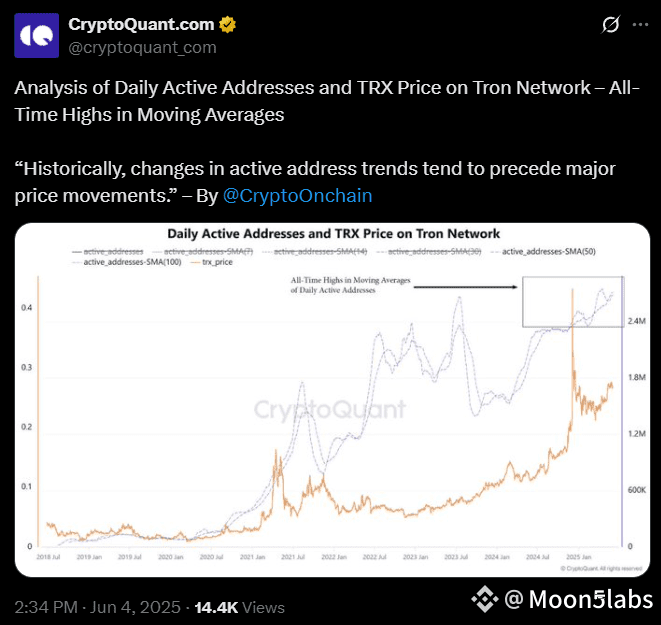This screenshot has height=625, width=661.
Task: Open the @cryptoquant_com handle
Action: click(142, 48)
